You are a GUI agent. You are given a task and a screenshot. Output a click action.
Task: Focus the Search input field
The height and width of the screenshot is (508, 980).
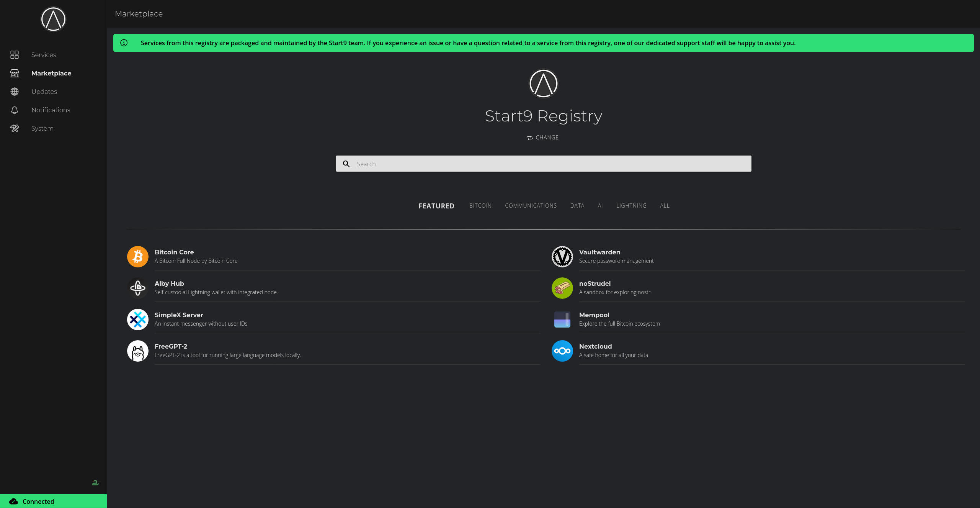[544, 164]
